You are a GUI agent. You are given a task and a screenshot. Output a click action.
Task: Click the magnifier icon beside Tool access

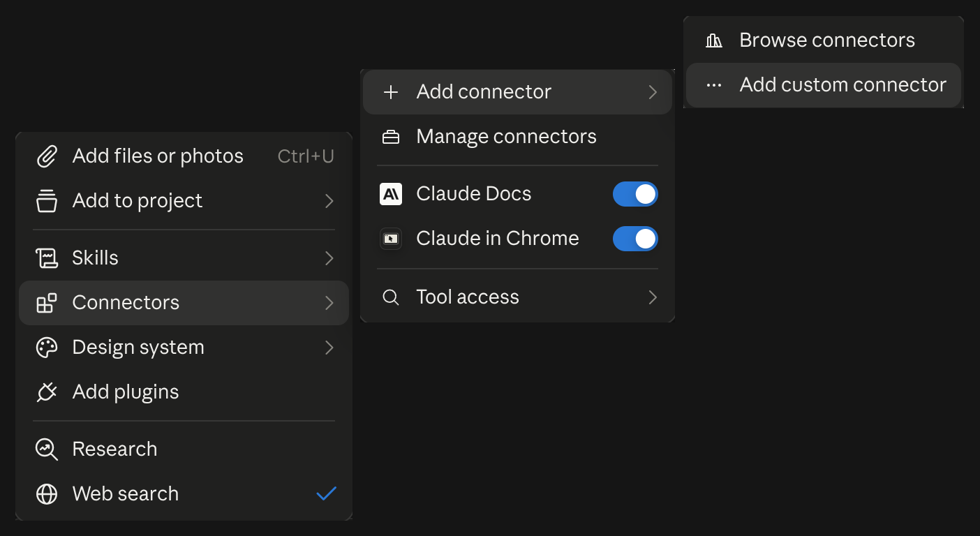391,297
